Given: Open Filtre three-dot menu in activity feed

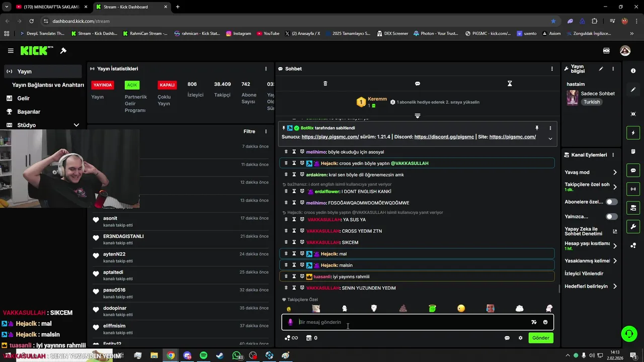Looking at the screenshot, I should coord(266,132).
